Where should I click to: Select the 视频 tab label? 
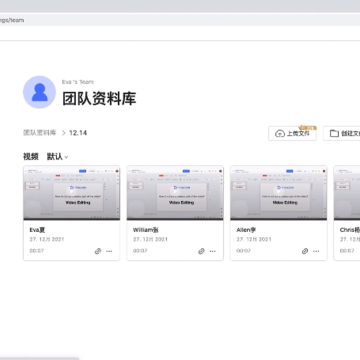(x=31, y=157)
